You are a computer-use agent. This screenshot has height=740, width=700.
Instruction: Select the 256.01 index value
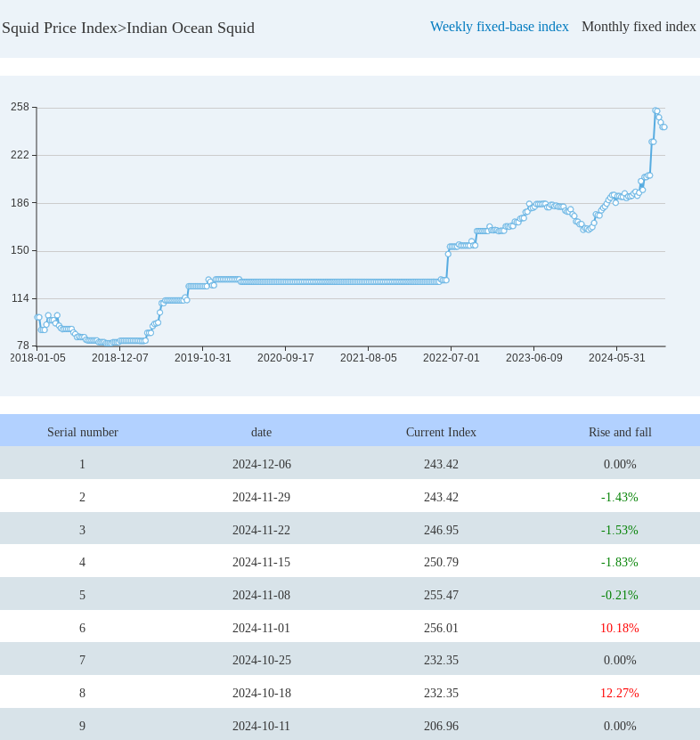(441, 628)
